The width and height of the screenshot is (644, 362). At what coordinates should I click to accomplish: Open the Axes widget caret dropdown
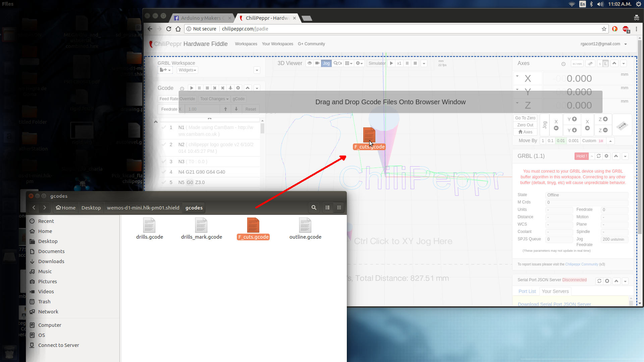point(624,64)
